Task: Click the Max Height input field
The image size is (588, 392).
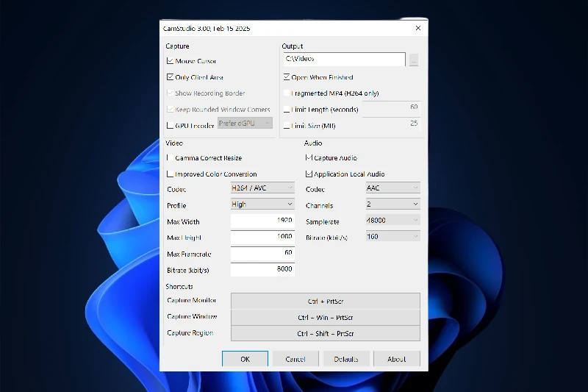Action: click(x=262, y=237)
